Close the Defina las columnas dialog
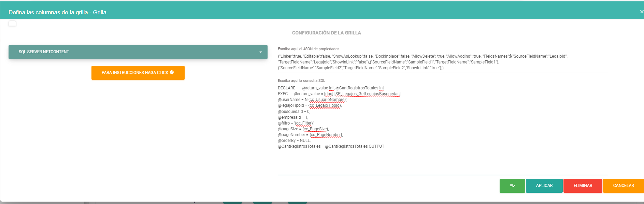 click(x=641, y=12)
